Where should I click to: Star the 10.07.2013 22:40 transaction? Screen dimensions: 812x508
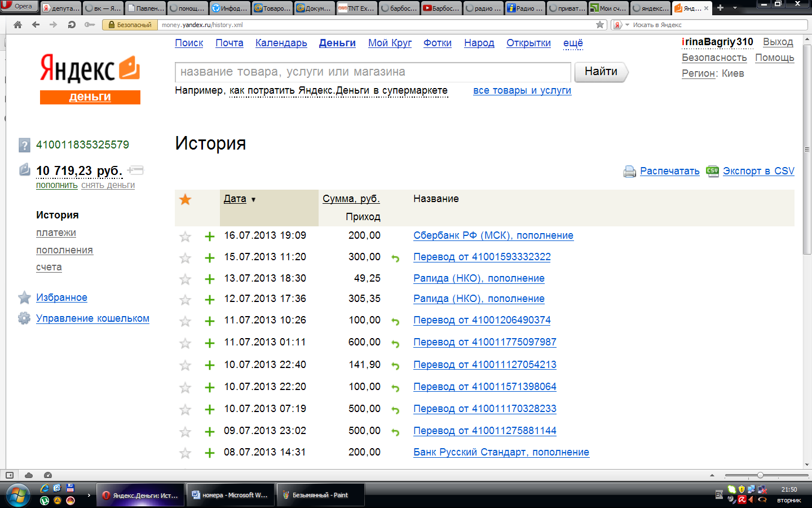coord(185,365)
